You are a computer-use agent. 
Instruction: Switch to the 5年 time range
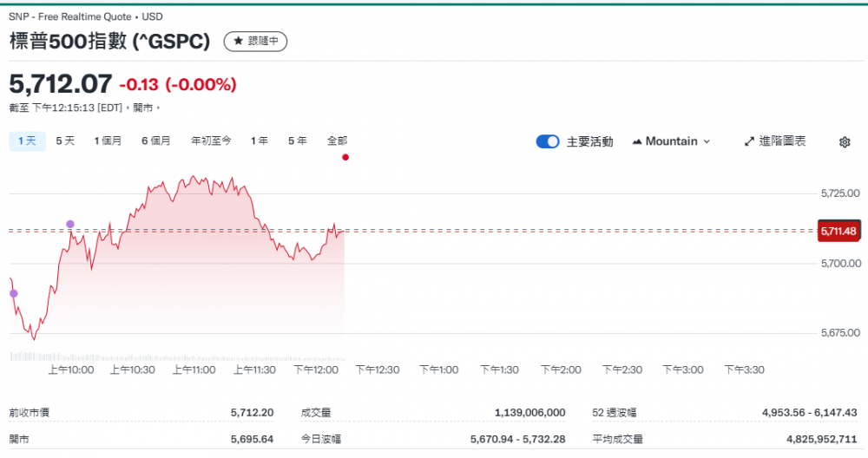[x=297, y=141]
